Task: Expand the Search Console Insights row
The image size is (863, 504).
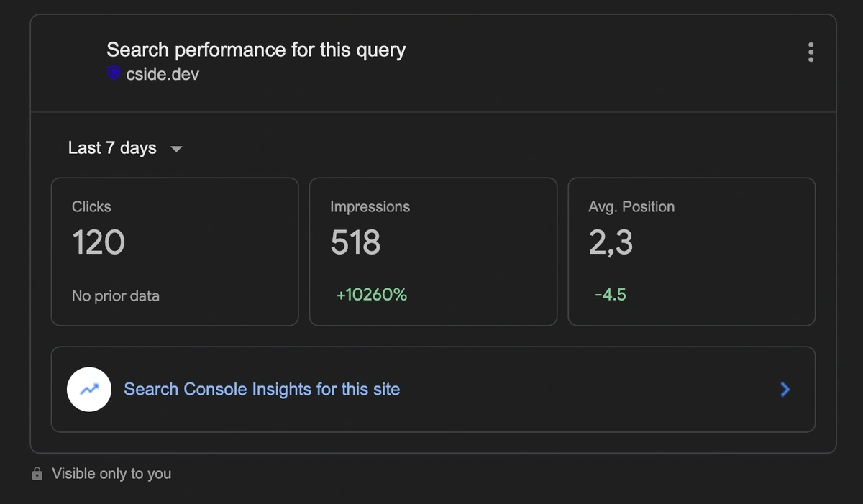Action: pos(431,389)
